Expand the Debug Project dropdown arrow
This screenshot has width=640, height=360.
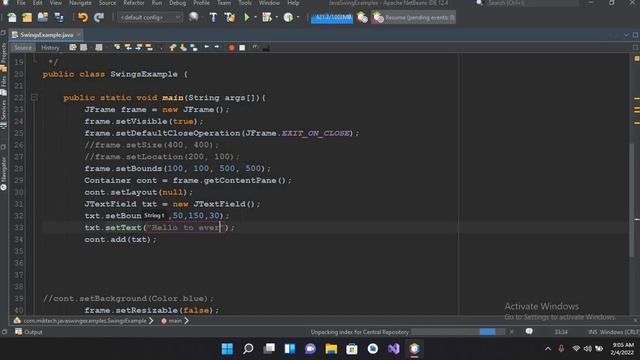coord(277,18)
